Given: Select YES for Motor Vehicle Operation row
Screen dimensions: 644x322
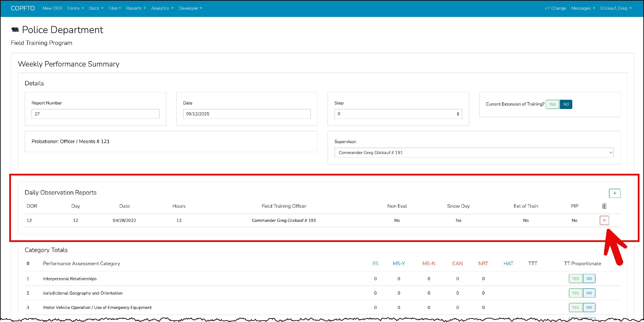Looking at the screenshot, I should point(575,307).
